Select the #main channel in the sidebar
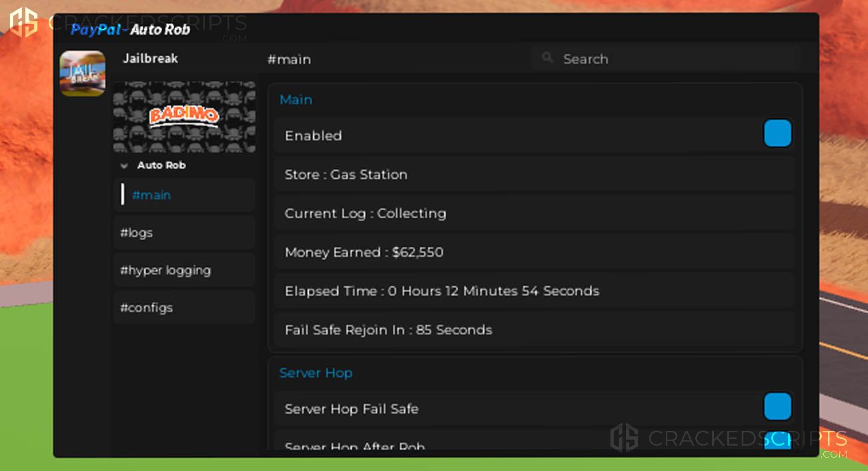 (184, 195)
